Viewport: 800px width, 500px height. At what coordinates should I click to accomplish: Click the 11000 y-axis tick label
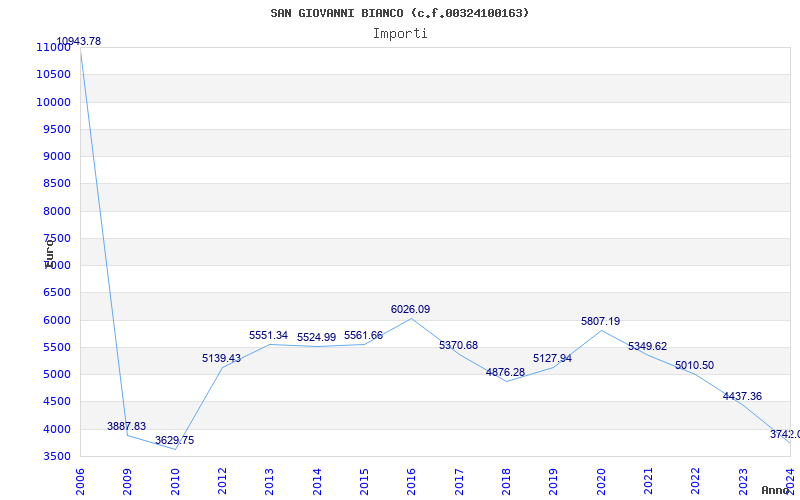[52, 48]
